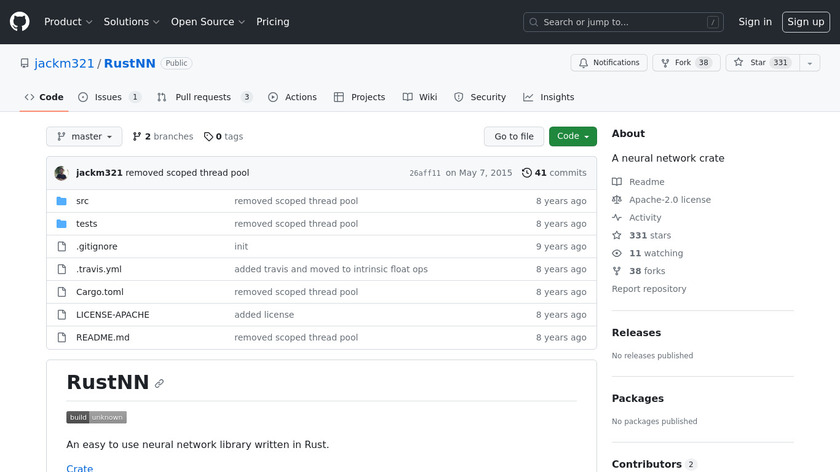Click the .gitignore file icon

pos(62,246)
